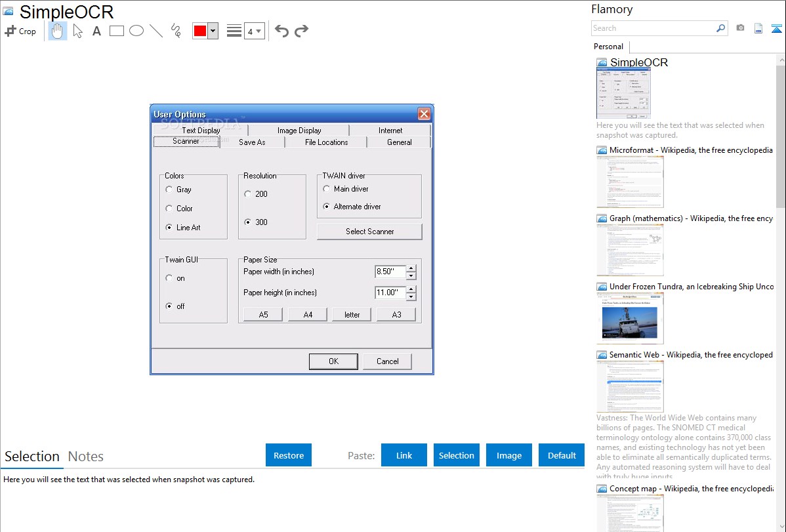
Task: Click the icon beside Semantic Web title
Action: [602, 354]
